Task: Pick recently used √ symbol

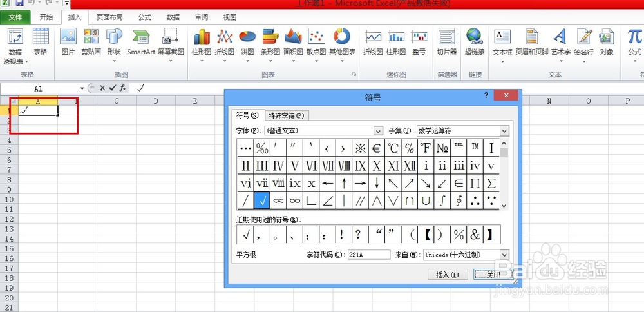Action: pos(245,235)
